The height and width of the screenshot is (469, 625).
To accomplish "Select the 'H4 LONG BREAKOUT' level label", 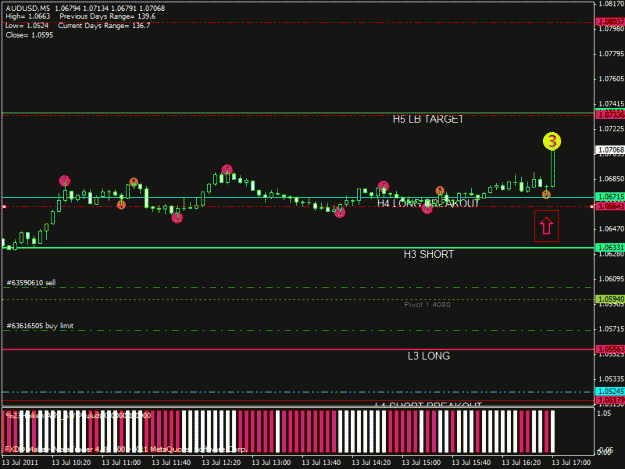I will pyautogui.click(x=428, y=203).
